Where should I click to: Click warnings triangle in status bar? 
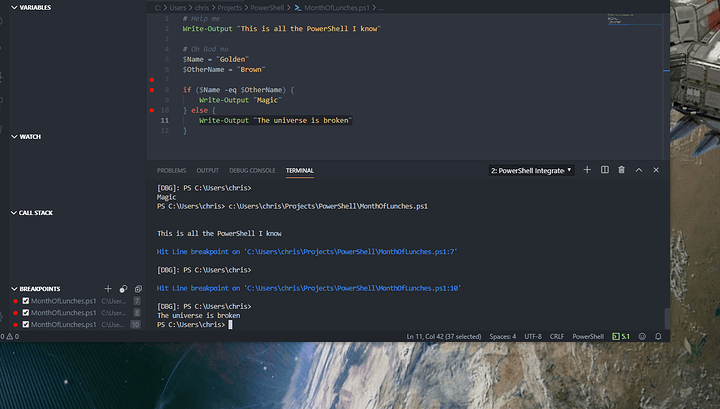click(10, 336)
